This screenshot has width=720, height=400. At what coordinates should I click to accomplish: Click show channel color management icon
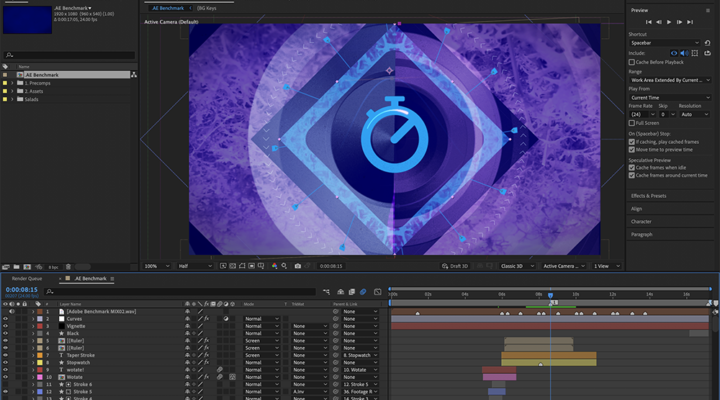pos(274,266)
